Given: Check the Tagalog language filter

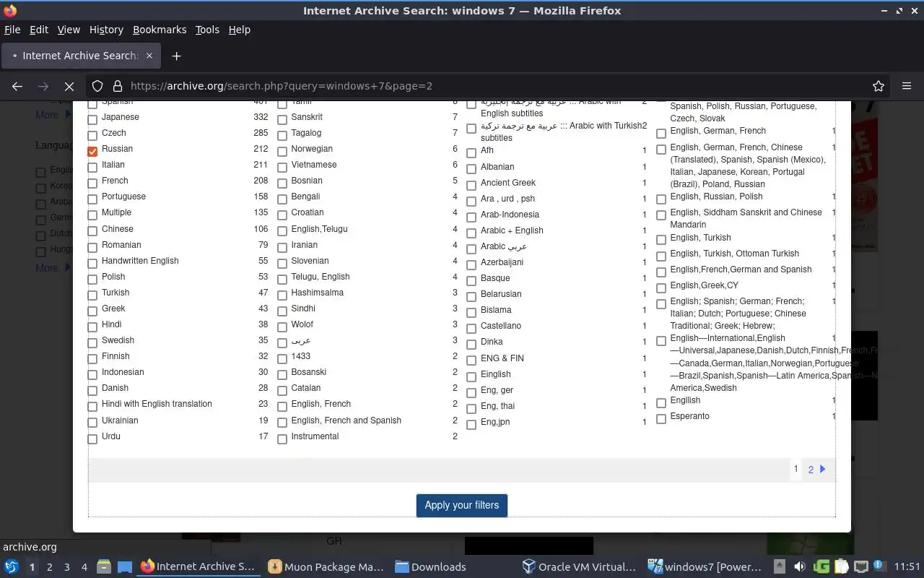Looking at the screenshot, I should (282, 135).
